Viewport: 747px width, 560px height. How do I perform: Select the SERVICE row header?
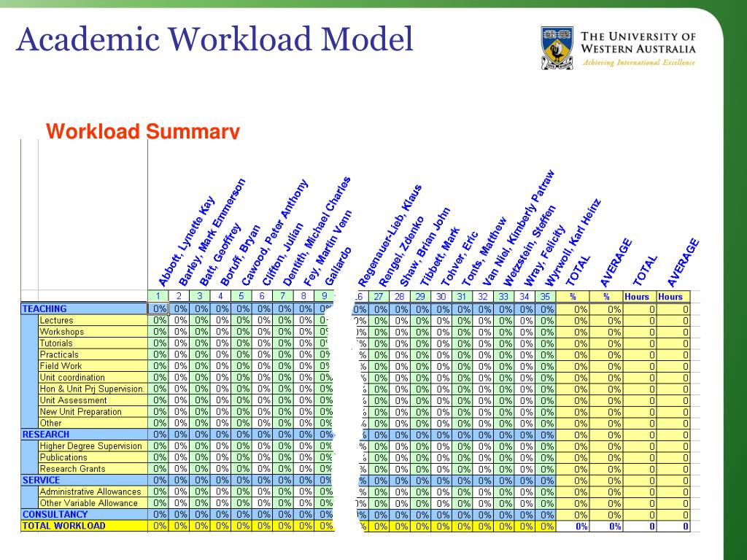(x=85, y=480)
